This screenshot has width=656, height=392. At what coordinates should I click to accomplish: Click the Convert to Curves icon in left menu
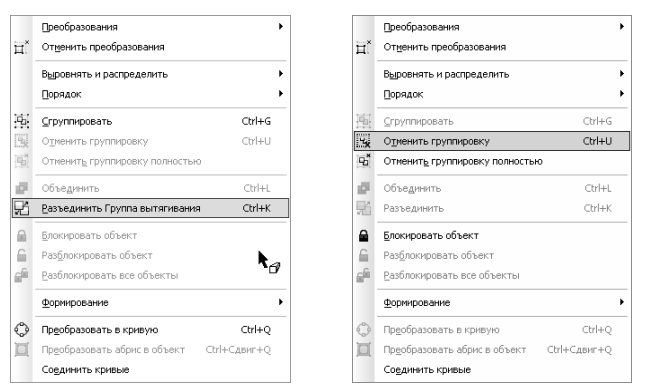[21, 330]
